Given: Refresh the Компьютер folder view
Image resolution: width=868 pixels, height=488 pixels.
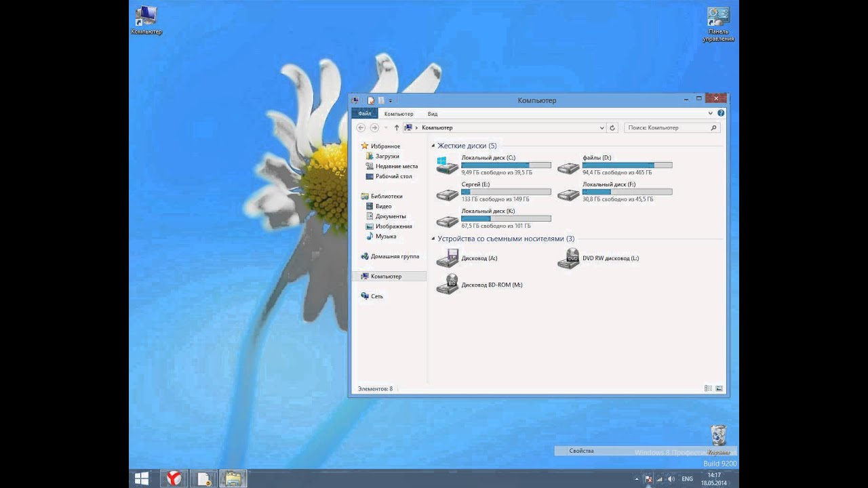Looking at the screenshot, I should (x=612, y=127).
